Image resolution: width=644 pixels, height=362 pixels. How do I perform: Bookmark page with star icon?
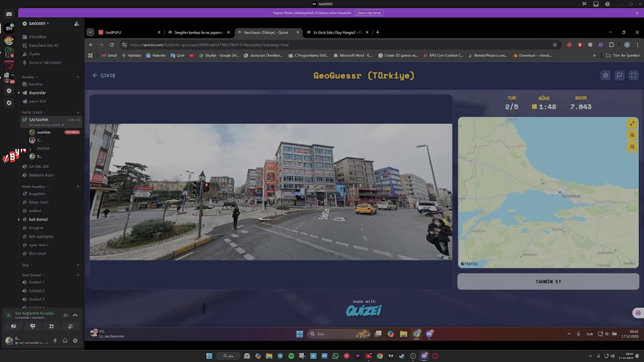tap(555, 45)
